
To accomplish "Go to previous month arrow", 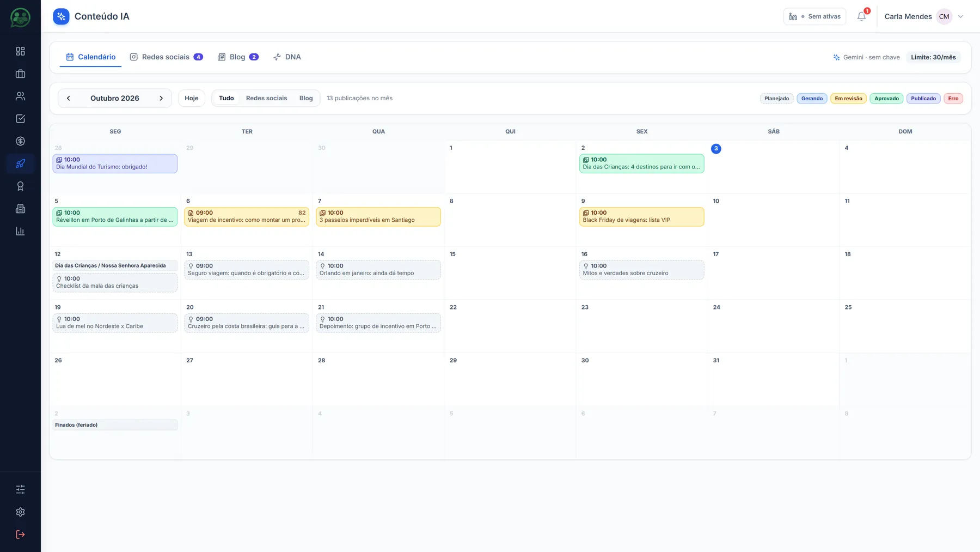I will (x=69, y=98).
